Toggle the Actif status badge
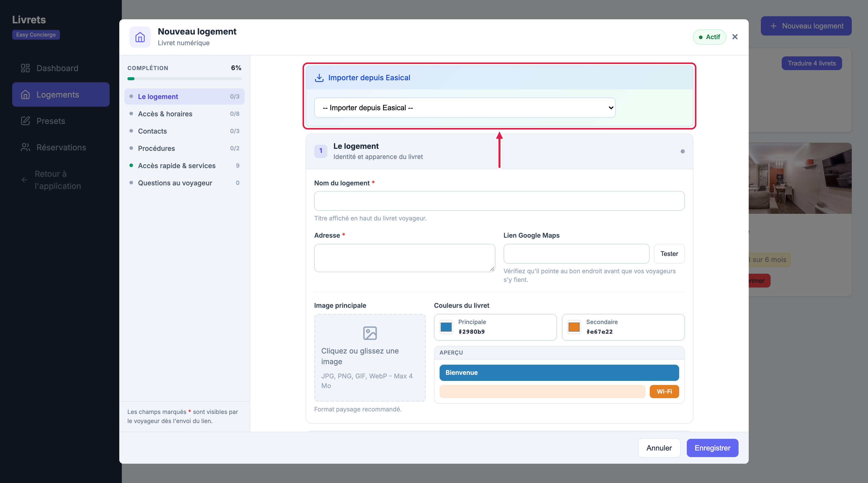Viewport: 868px width, 483px height. (x=709, y=37)
